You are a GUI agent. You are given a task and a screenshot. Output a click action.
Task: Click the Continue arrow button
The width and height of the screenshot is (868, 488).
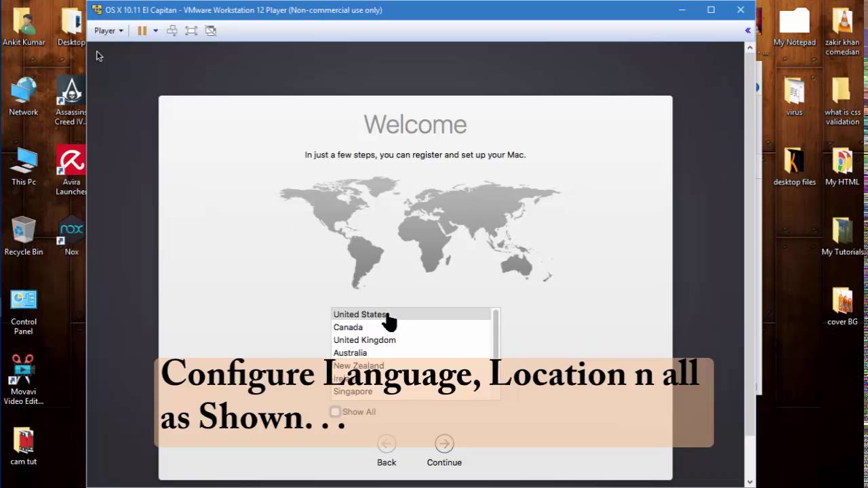tap(444, 444)
